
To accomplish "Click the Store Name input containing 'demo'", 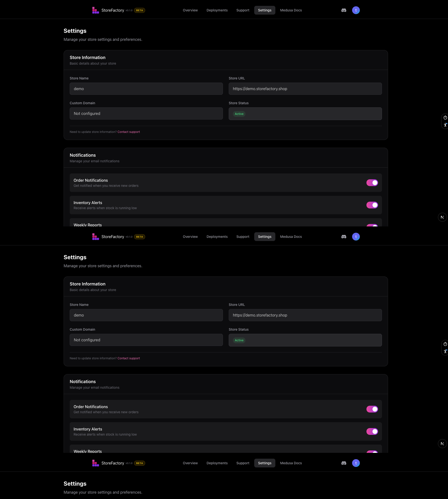I will coord(146,89).
